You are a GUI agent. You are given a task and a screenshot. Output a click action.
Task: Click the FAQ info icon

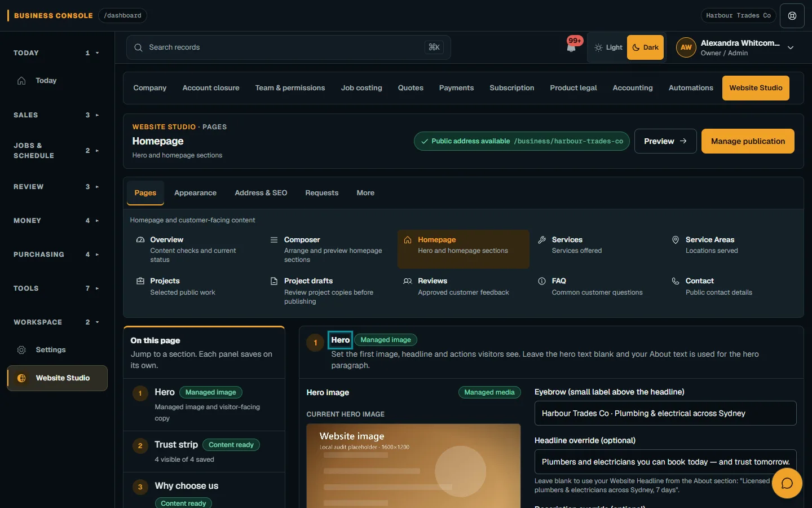coord(542,281)
